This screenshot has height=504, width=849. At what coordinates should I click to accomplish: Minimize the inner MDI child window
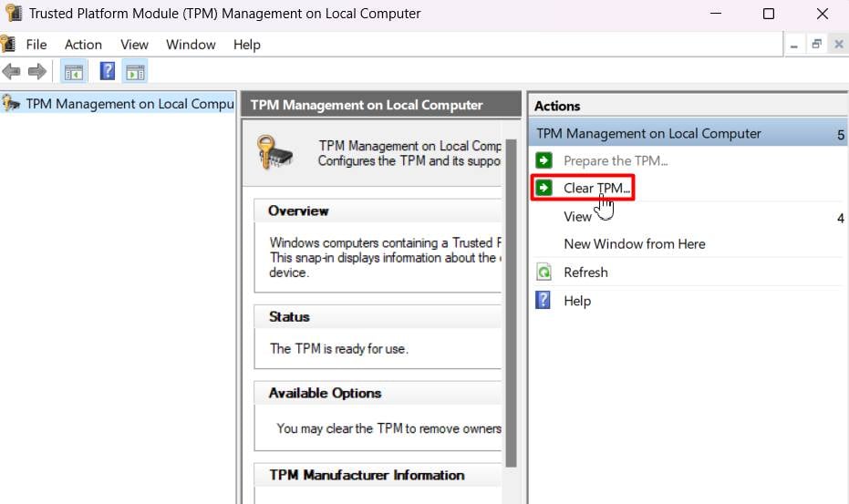(x=794, y=45)
